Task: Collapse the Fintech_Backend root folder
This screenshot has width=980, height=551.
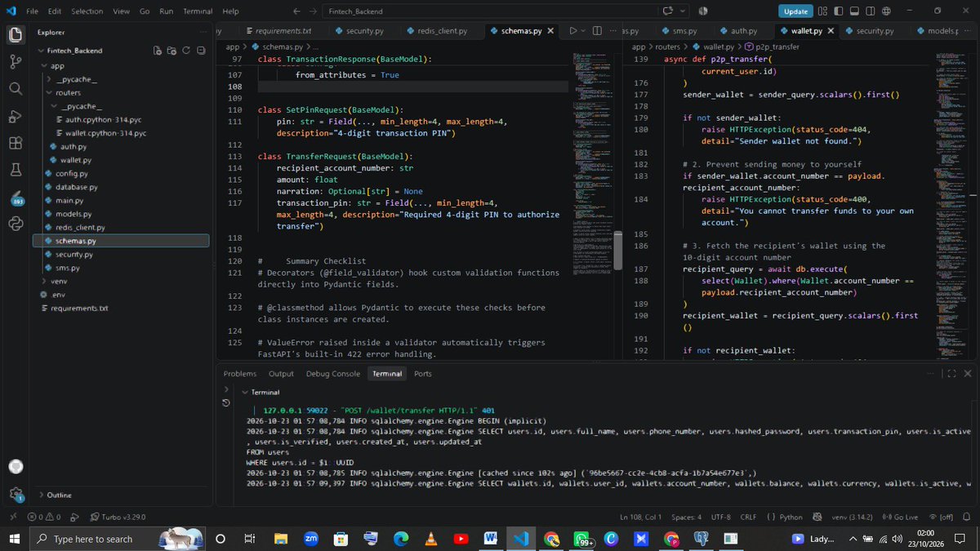Action: click(x=40, y=50)
